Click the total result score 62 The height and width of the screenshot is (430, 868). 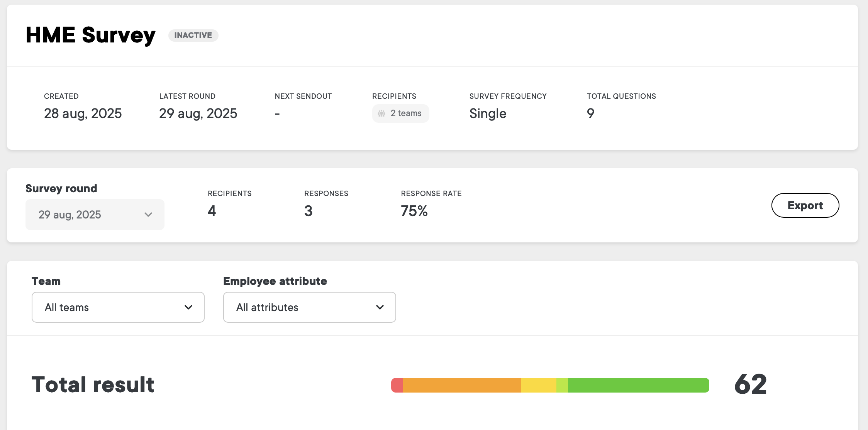click(750, 384)
